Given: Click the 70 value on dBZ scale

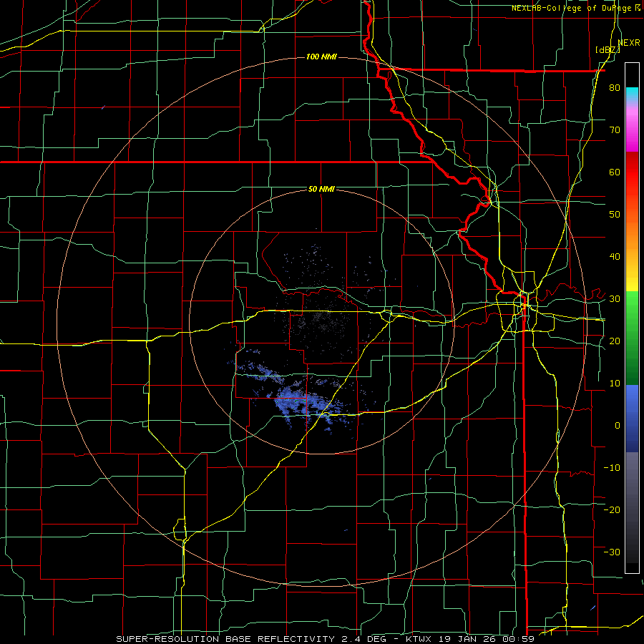Looking at the screenshot, I should [x=615, y=130].
